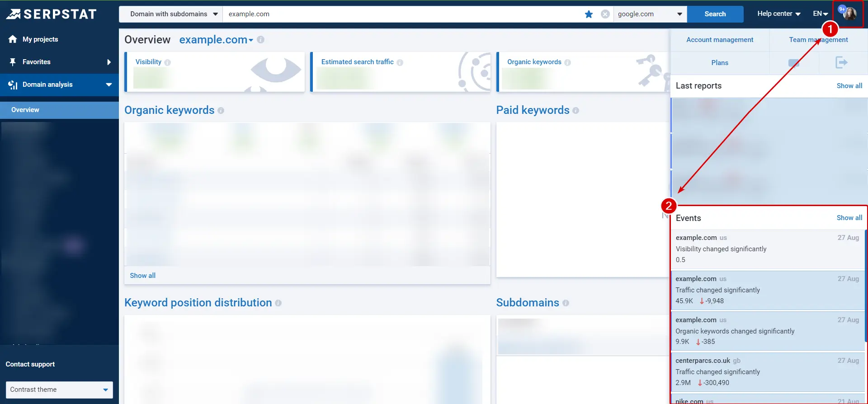Viewport: 868px width, 404px height.
Task: Open the Visibility changed significantly event
Action: 768,249
